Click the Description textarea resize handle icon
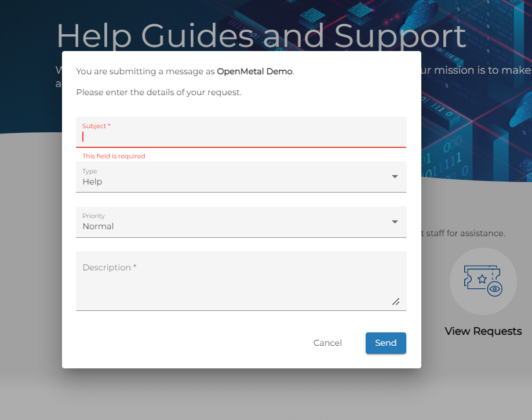The image size is (532, 420). coord(396,302)
